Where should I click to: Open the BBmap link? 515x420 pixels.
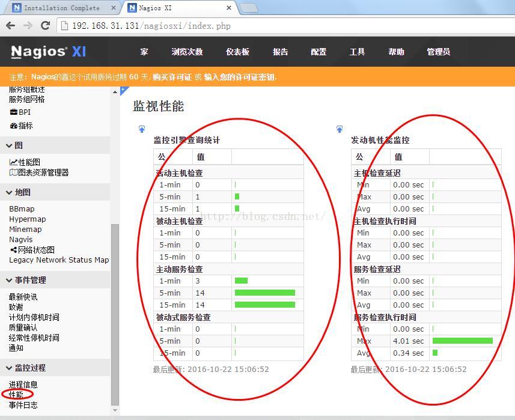[x=22, y=209]
